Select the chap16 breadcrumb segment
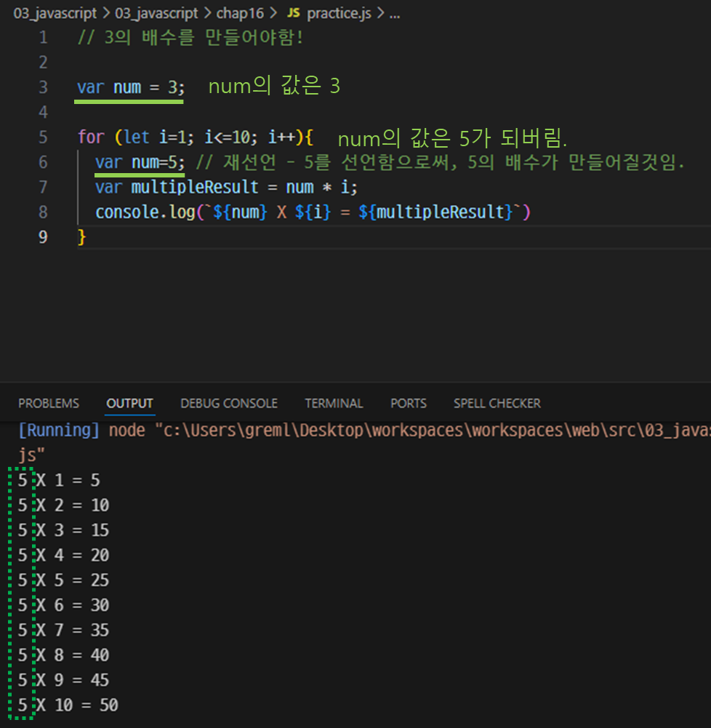Viewport: 711px width, 728px height. (x=240, y=13)
